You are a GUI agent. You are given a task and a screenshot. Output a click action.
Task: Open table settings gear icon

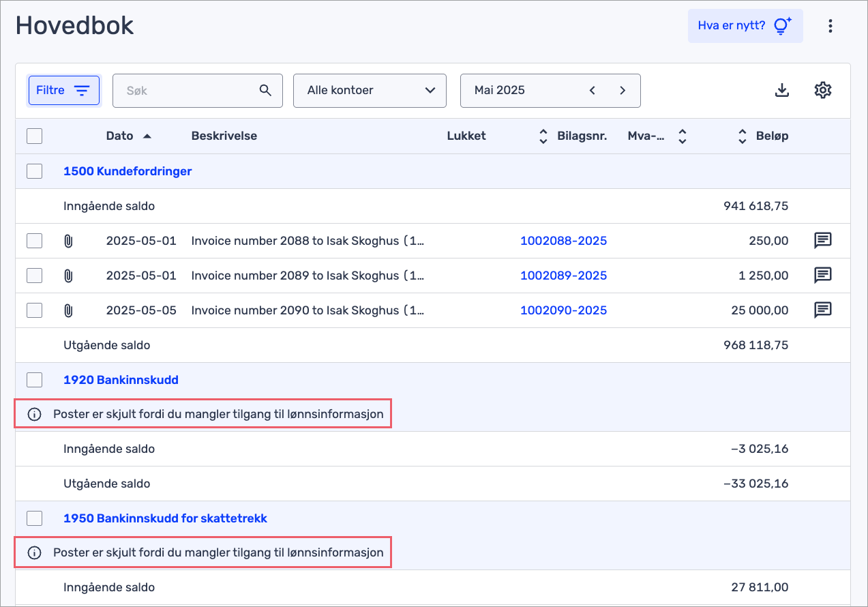pyautogui.click(x=823, y=90)
